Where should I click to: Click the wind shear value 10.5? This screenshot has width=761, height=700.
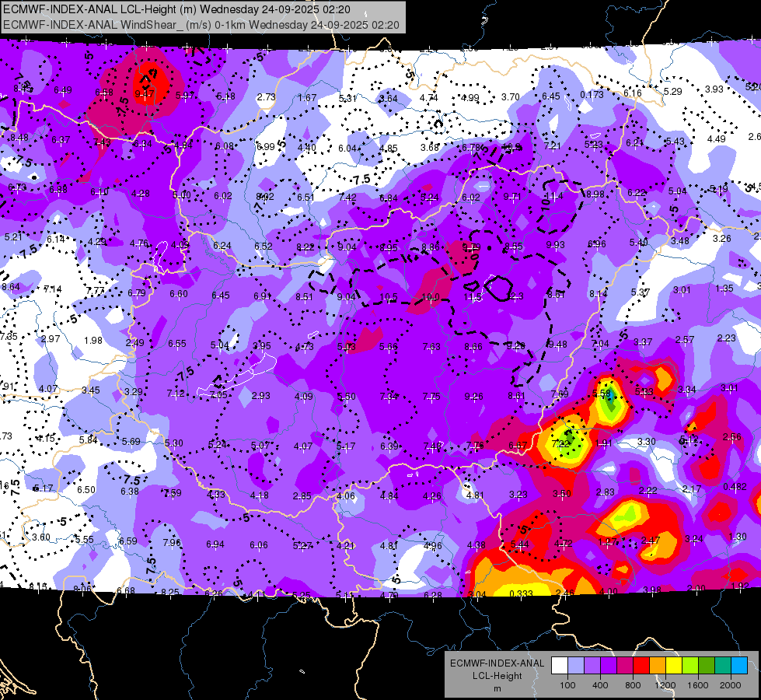point(388,297)
